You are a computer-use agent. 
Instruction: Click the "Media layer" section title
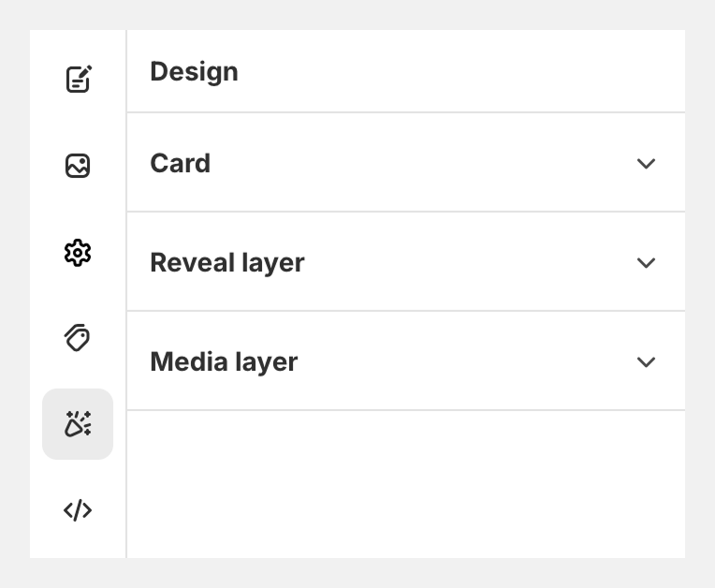tap(224, 361)
